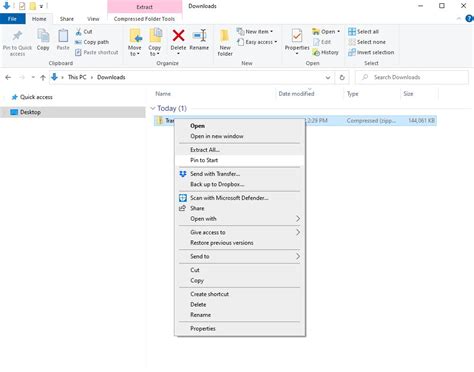This screenshot has width=474, height=372.
Task: Switch to the Share ribbon tab
Action: click(67, 19)
